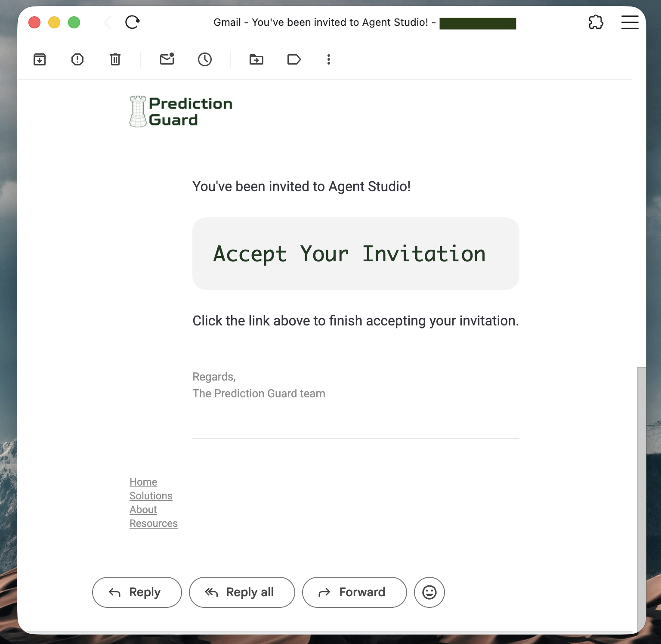
Task: Delete the email
Action: (x=114, y=60)
